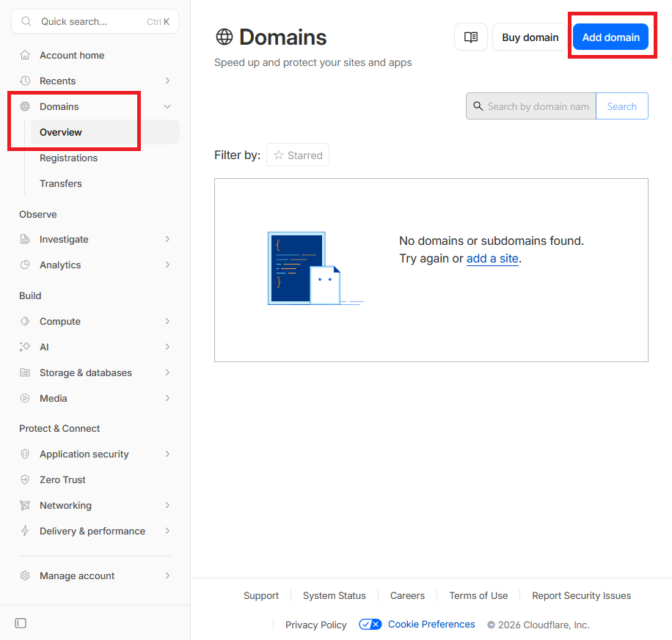Expand the Storage & databases chevron
The height and width of the screenshot is (640, 672).
[x=167, y=372]
